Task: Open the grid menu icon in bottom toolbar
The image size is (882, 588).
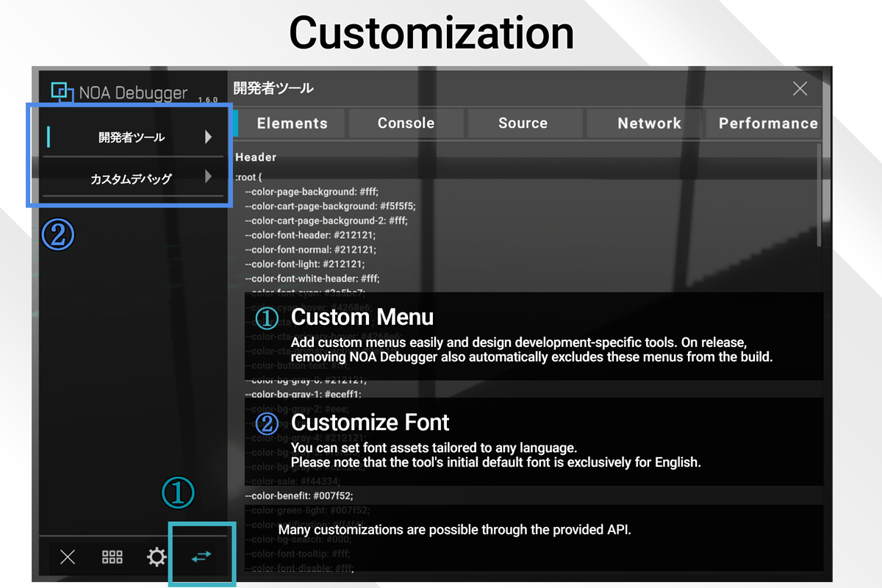Action: [112, 557]
